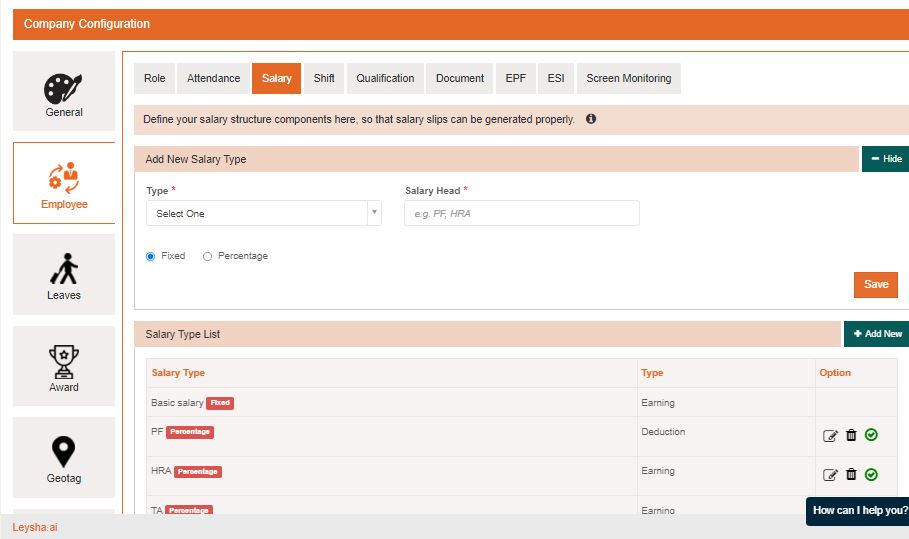Delete the PF salary type
The height and width of the screenshot is (539, 909).
tap(851, 435)
